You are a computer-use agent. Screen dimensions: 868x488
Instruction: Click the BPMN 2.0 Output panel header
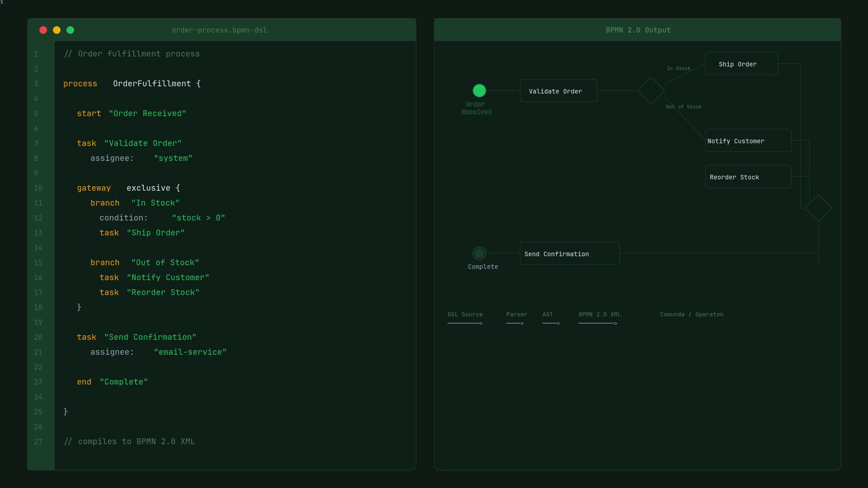(x=638, y=30)
